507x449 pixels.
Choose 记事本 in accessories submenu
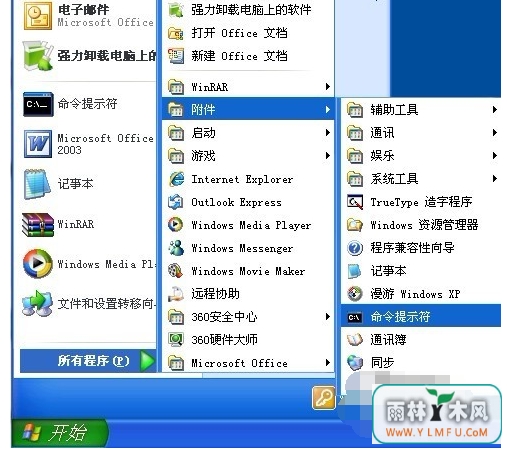(421, 271)
